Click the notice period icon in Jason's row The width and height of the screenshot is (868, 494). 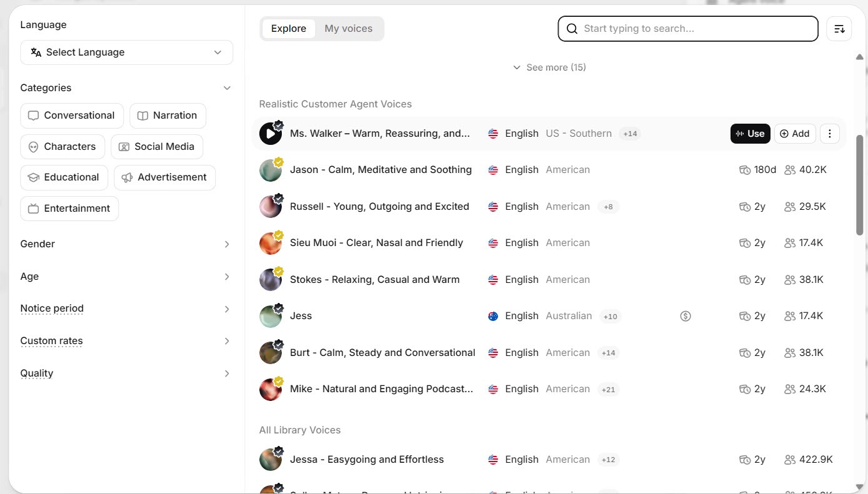pos(744,170)
